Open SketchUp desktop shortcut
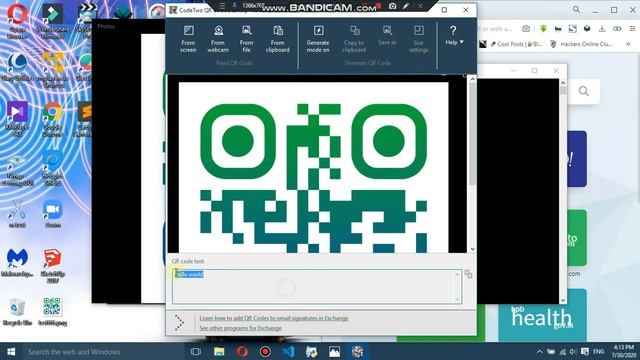The height and width of the screenshot is (360, 640). coord(53,265)
